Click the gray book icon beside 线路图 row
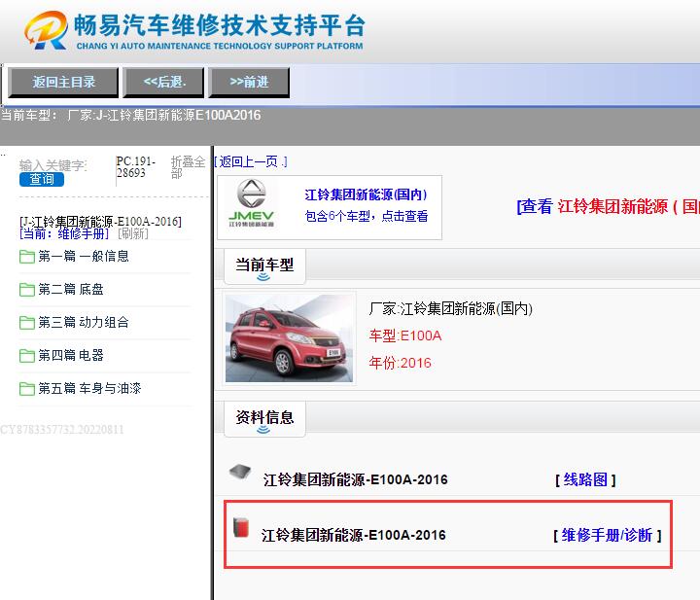The image size is (700, 600). point(240,472)
